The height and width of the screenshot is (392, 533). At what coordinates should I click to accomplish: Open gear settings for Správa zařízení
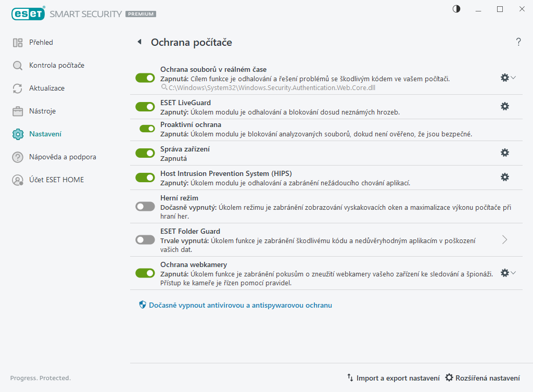504,153
